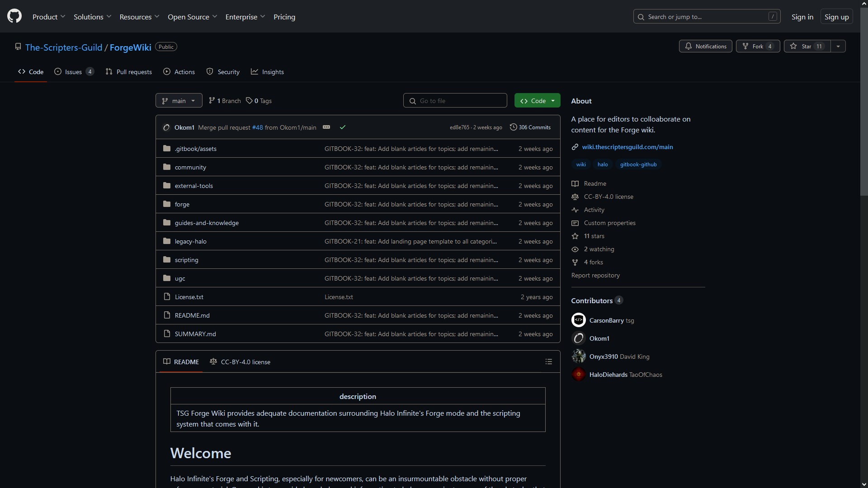Click the .gitbook/assets folder icon
This screenshot has height=488, width=868.
pyautogui.click(x=167, y=148)
